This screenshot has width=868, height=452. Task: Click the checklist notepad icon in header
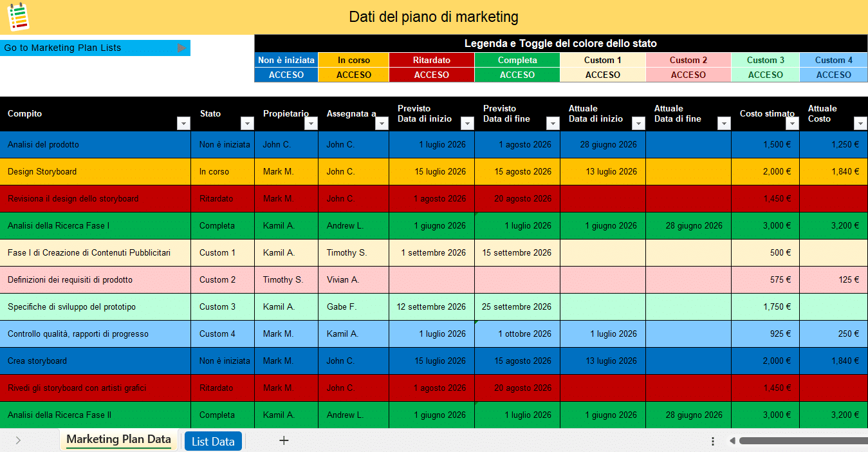[19, 17]
